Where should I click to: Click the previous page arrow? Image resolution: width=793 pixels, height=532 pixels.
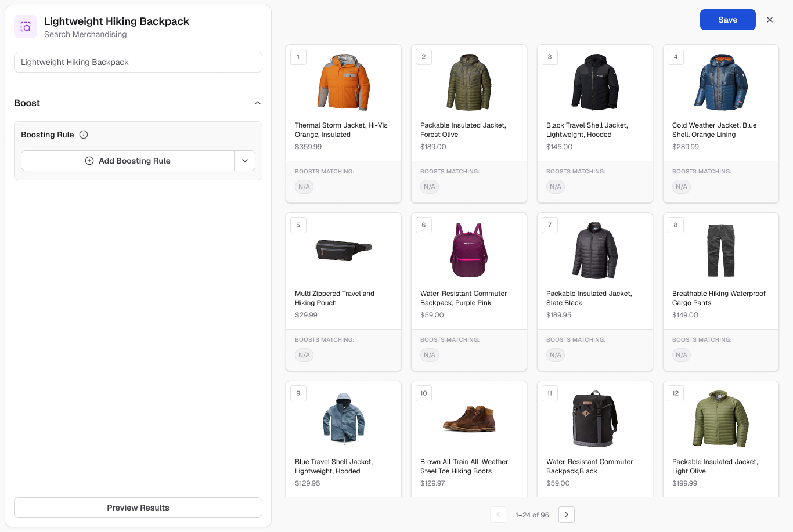click(x=498, y=515)
